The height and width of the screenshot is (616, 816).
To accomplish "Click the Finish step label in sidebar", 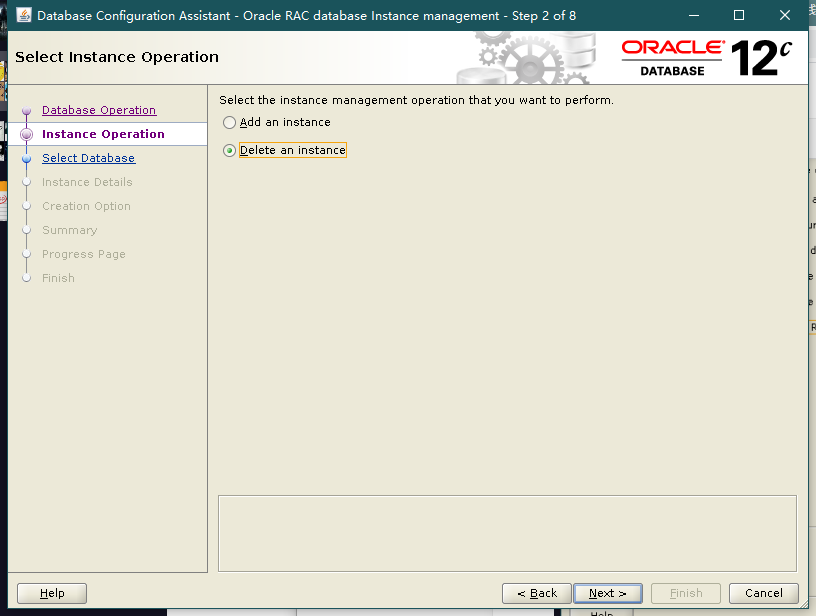I will [x=58, y=278].
